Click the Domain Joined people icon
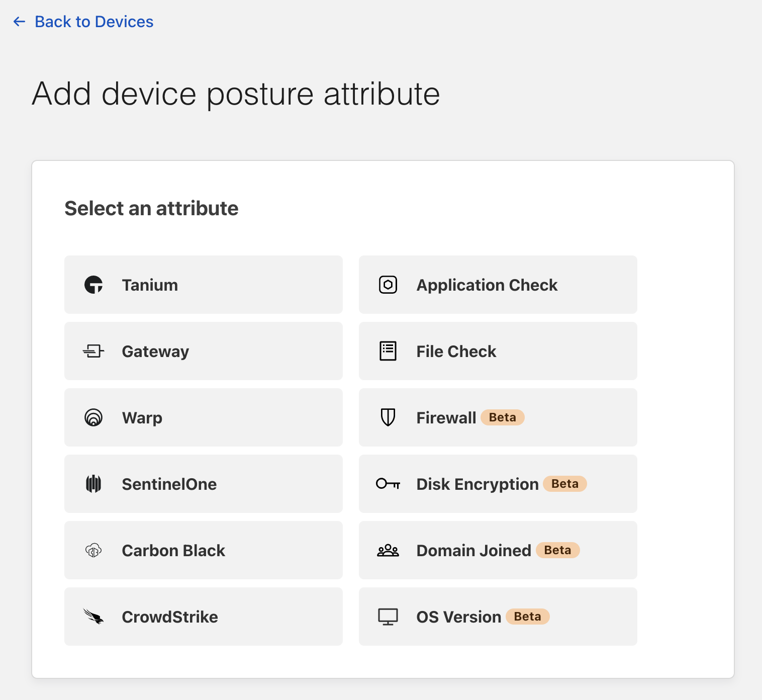The image size is (762, 700). [x=388, y=550]
